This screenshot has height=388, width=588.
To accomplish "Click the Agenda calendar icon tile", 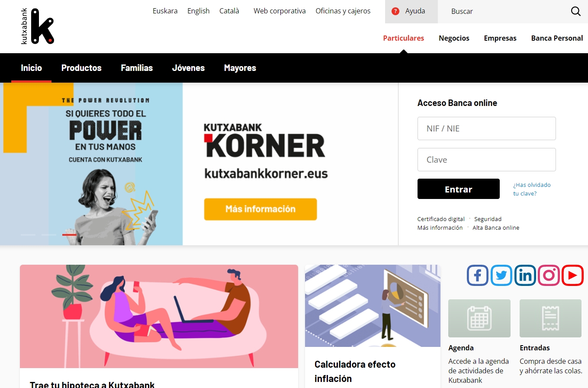I will tap(479, 318).
